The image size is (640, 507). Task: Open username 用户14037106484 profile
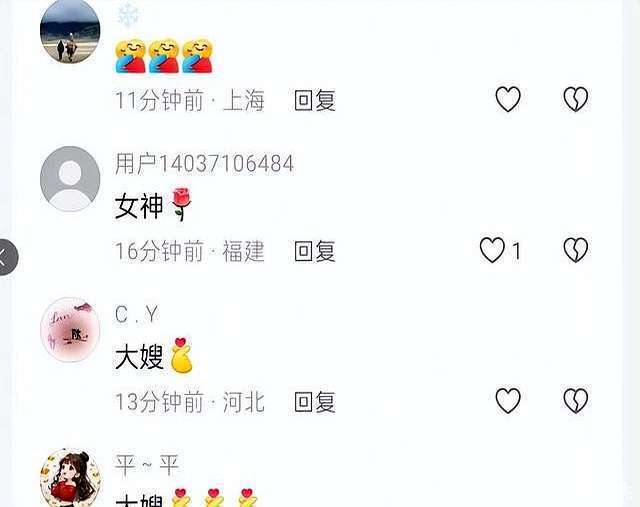pyautogui.click(x=204, y=164)
